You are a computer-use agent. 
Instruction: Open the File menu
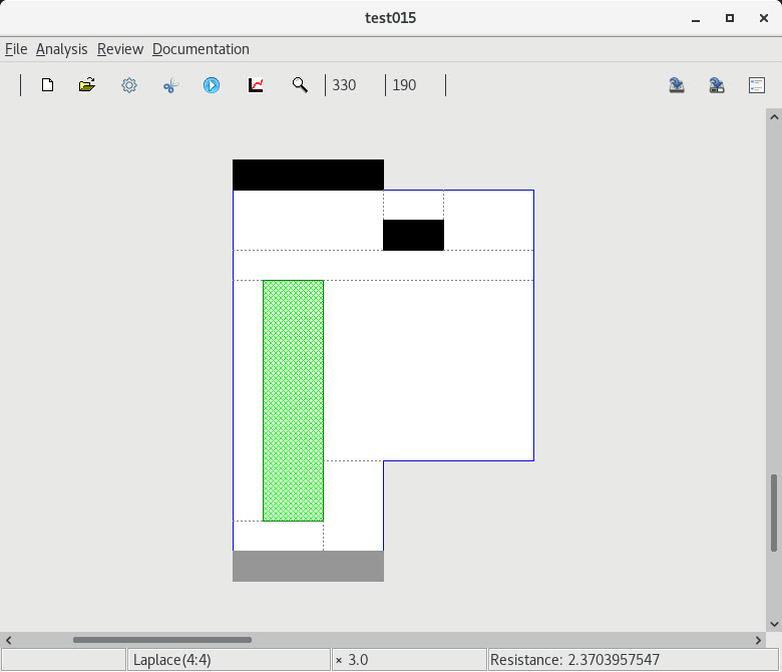(16, 49)
